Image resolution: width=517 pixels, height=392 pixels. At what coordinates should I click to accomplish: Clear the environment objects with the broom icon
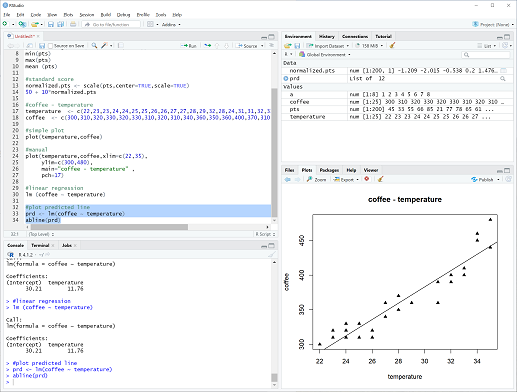click(x=392, y=45)
